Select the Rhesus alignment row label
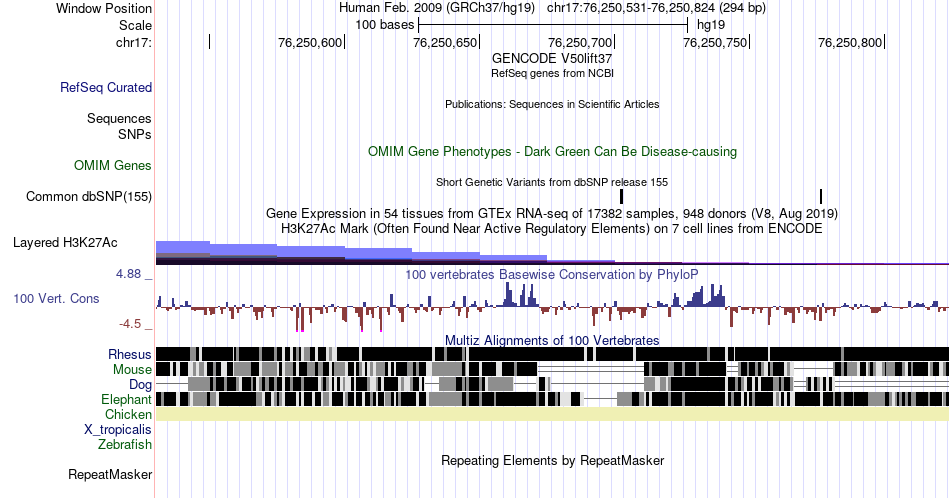 click(130, 354)
